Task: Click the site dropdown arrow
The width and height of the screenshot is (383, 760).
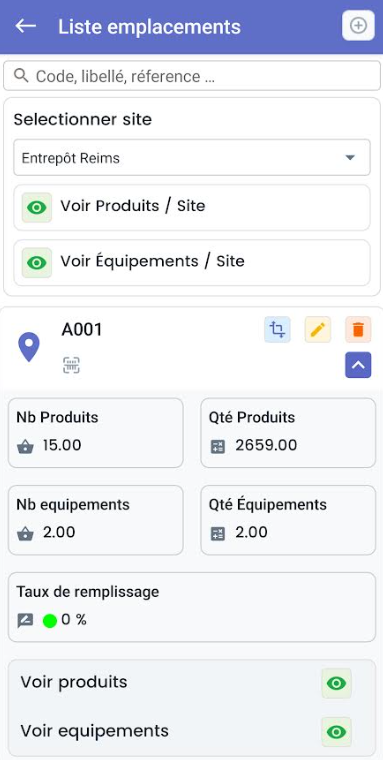Action: [x=350, y=158]
